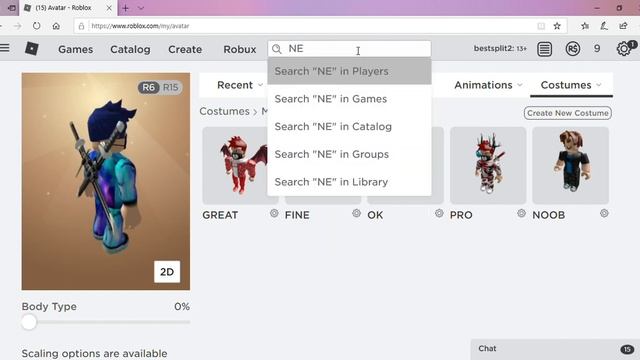Click the site lock security icon
640x360 pixels.
(81, 26)
